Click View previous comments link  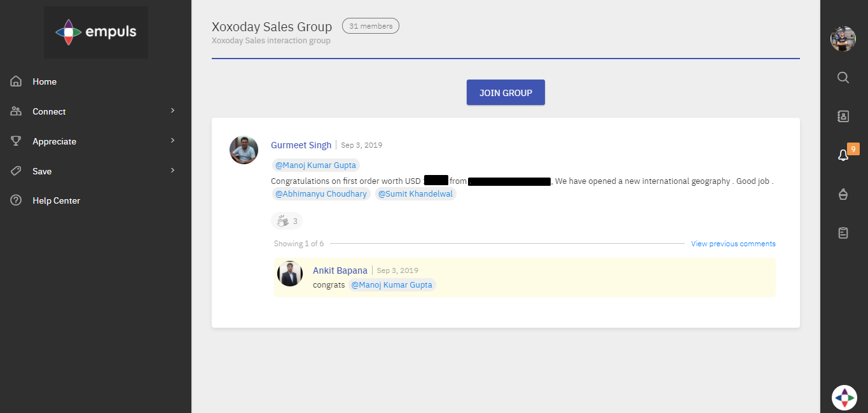pos(733,244)
